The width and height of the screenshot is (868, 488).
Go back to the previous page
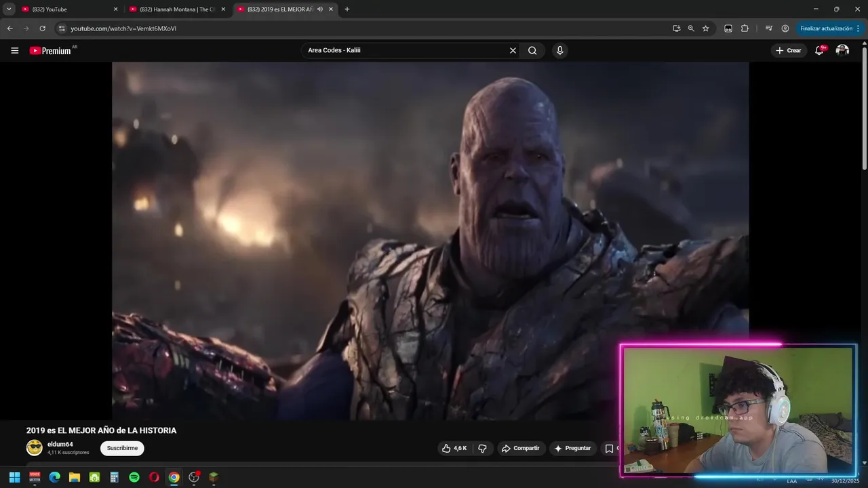pos(9,28)
